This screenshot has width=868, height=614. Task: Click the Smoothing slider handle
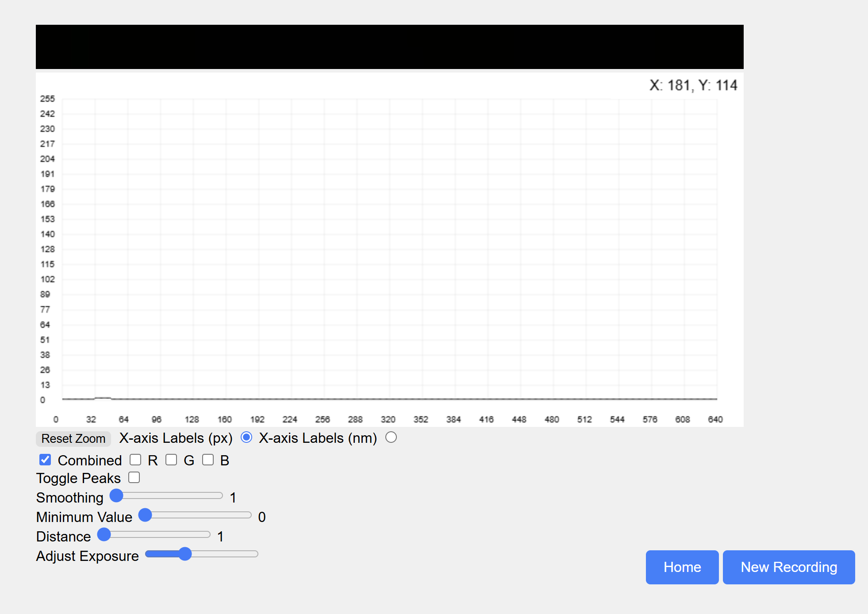pyautogui.click(x=116, y=496)
